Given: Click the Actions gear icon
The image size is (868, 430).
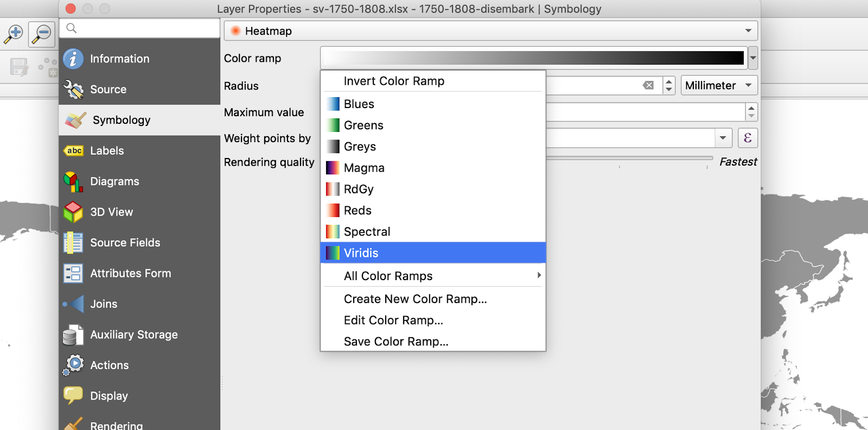Looking at the screenshot, I should (73, 365).
